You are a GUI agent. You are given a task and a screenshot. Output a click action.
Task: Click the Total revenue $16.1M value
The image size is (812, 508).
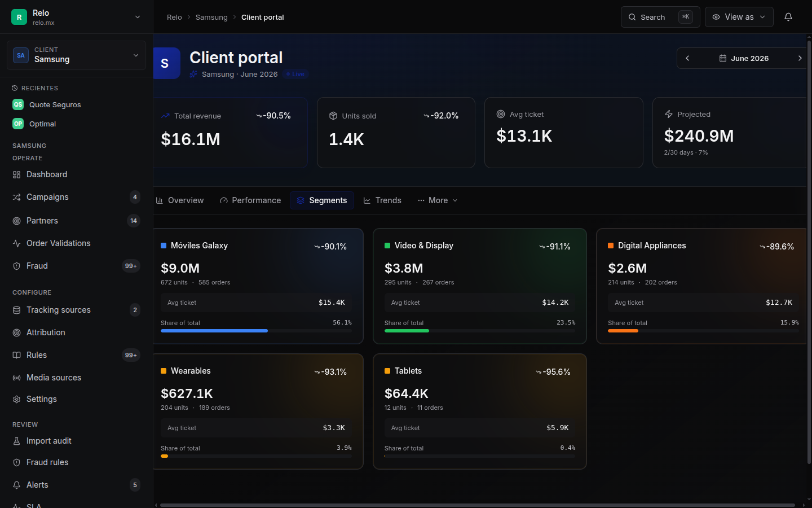[x=191, y=139]
